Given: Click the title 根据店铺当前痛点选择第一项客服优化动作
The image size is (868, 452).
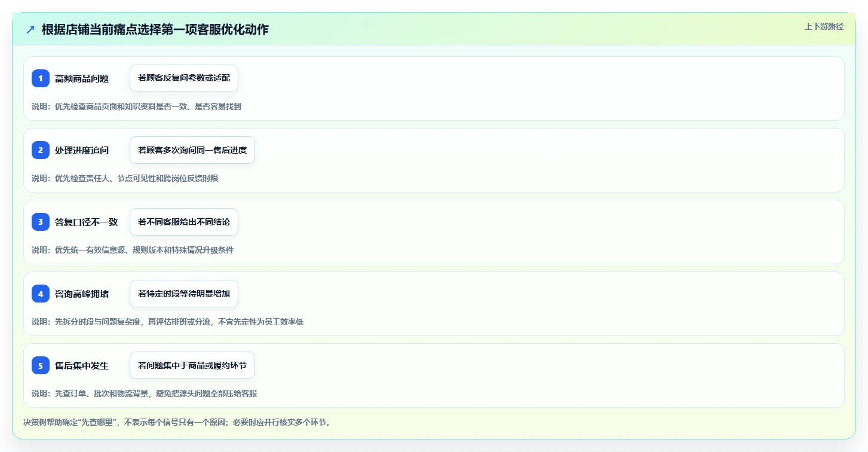Looking at the screenshot, I should (x=155, y=29).
